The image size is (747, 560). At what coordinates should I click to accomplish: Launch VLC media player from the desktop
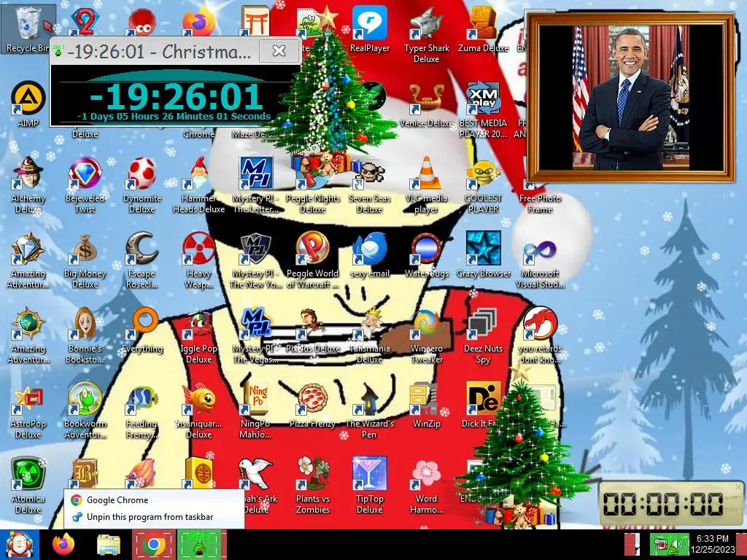click(x=426, y=184)
